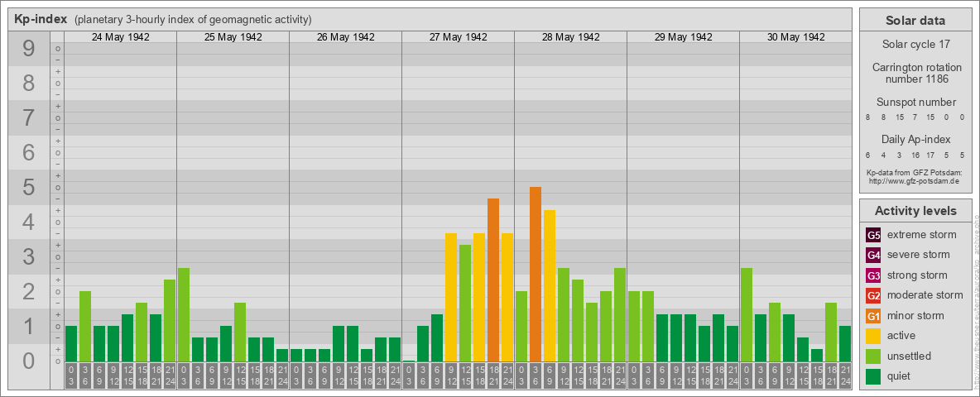Click the G2 moderate storm legend icon
Viewport: 980px width, 397px height.
tap(874, 295)
